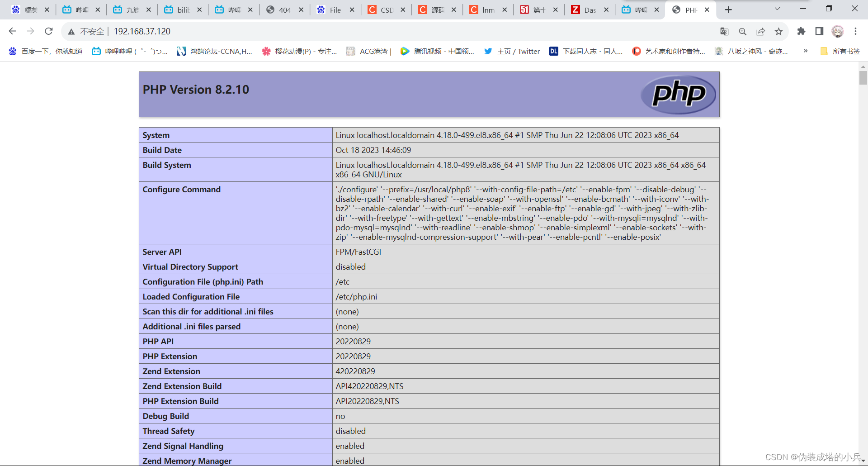Open the 百度一下，你就知道 bookmark

coord(46,51)
